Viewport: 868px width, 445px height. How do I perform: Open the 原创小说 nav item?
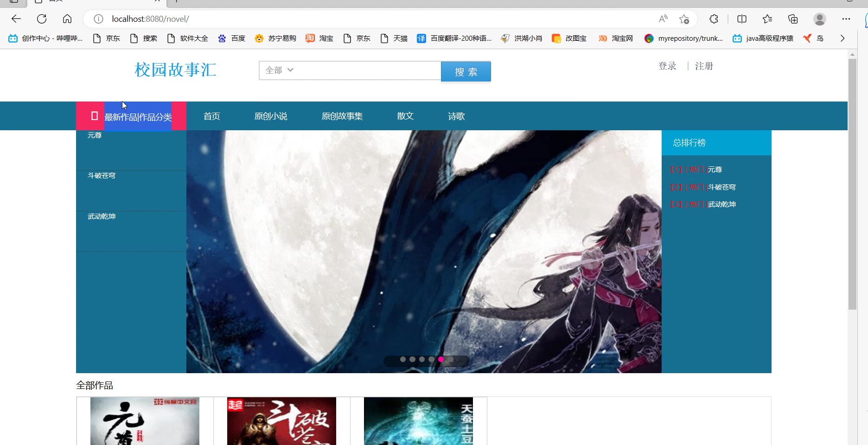click(x=271, y=116)
